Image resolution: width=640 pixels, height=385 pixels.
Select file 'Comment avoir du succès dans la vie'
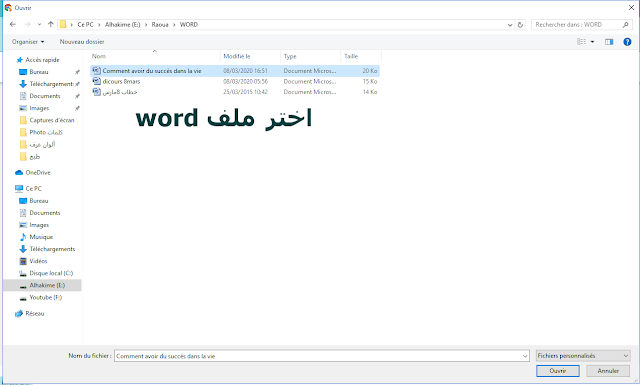235,71
